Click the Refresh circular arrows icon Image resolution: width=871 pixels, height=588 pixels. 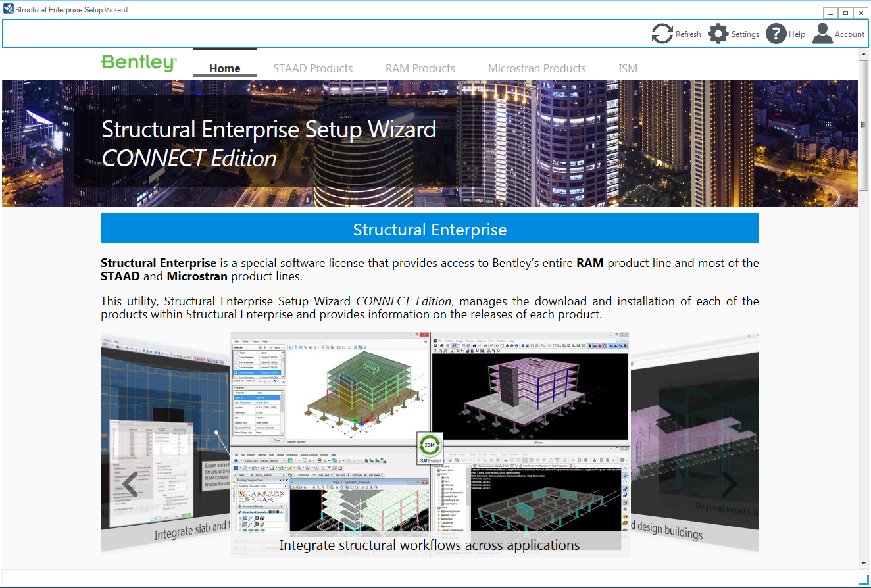tap(662, 34)
